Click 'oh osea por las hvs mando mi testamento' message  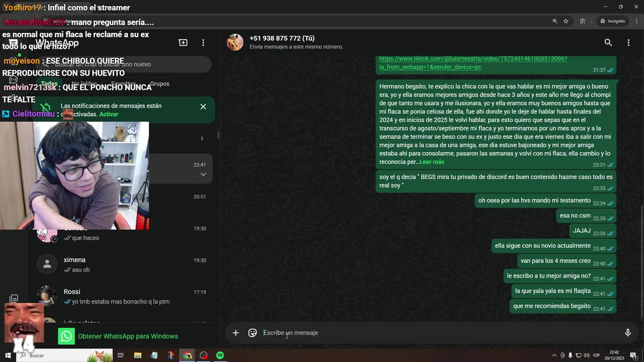pos(545,201)
